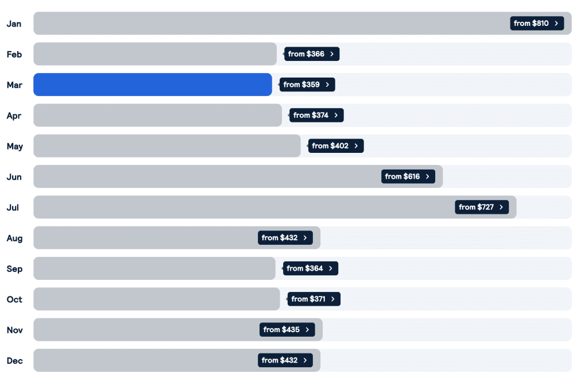Select the gray April price bar
The image size is (588, 381).
(157, 116)
